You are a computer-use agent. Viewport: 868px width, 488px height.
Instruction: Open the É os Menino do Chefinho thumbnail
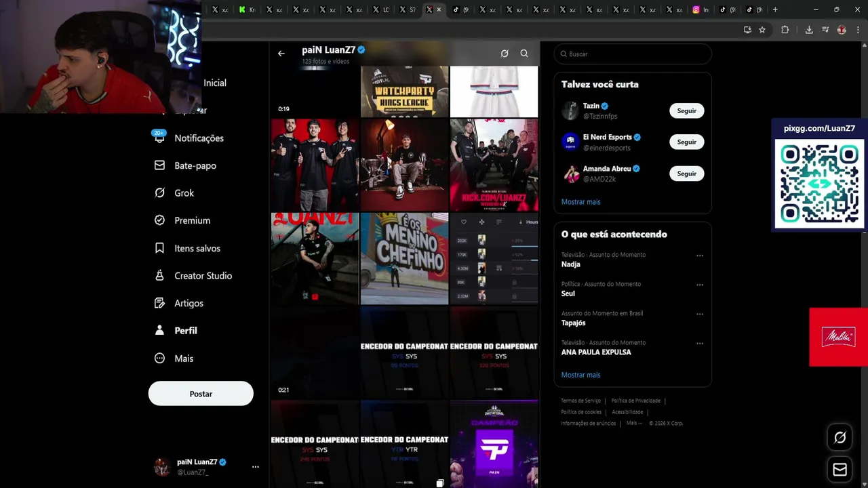pyautogui.click(x=404, y=259)
